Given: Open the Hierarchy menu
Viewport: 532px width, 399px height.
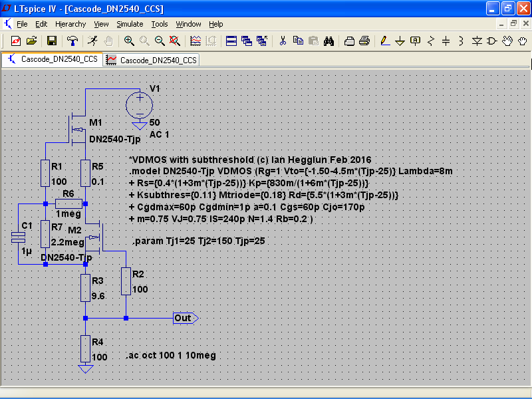Looking at the screenshot, I should [70, 24].
